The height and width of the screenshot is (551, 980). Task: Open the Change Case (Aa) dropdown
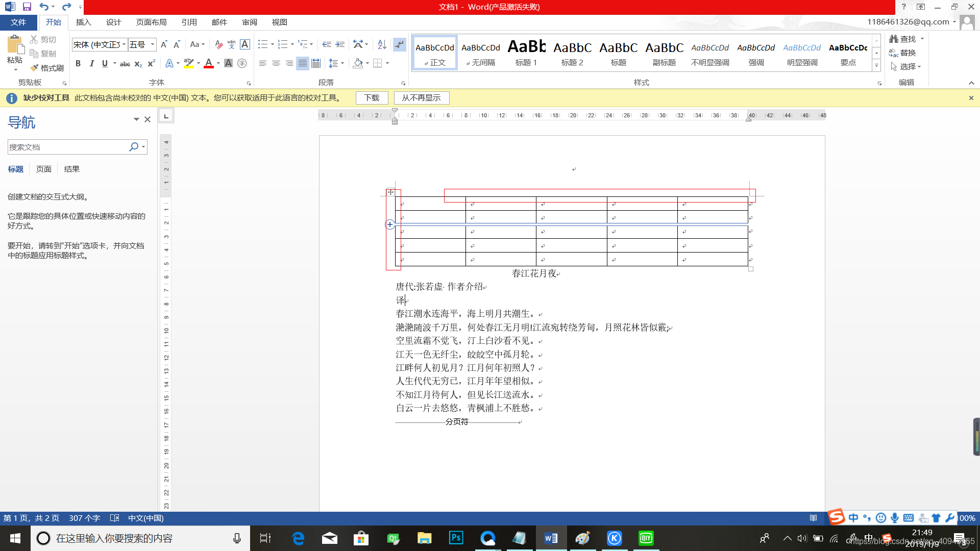point(198,44)
